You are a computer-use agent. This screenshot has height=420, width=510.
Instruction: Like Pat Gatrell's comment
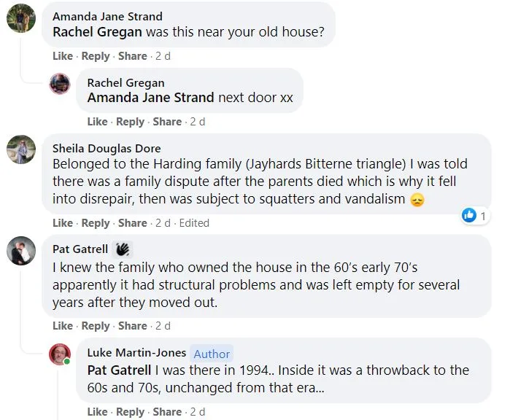pyautogui.click(x=63, y=326)
